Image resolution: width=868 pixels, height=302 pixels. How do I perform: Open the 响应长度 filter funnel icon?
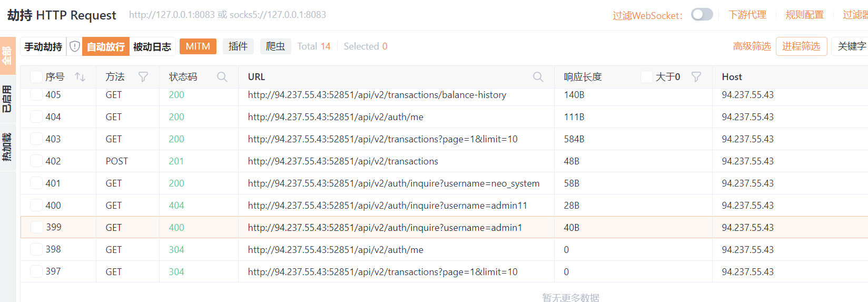696,77
